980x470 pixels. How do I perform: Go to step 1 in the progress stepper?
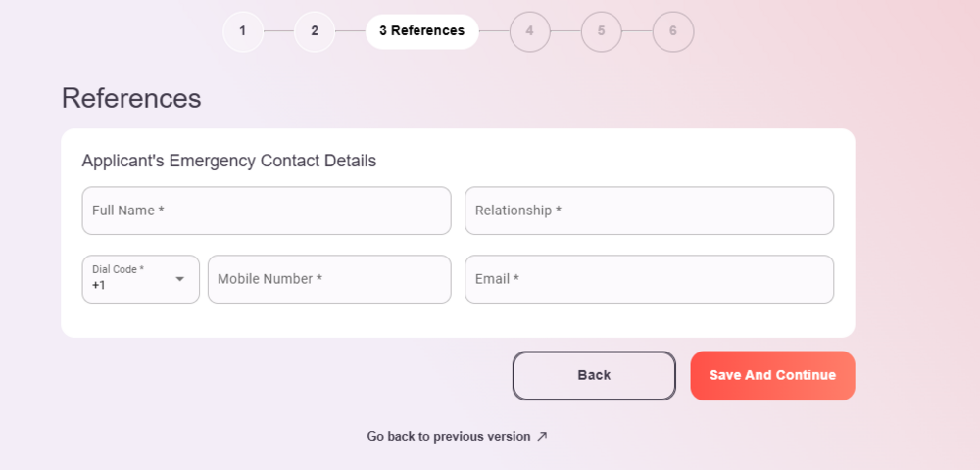pyautogui.click(x=243, y=31)
